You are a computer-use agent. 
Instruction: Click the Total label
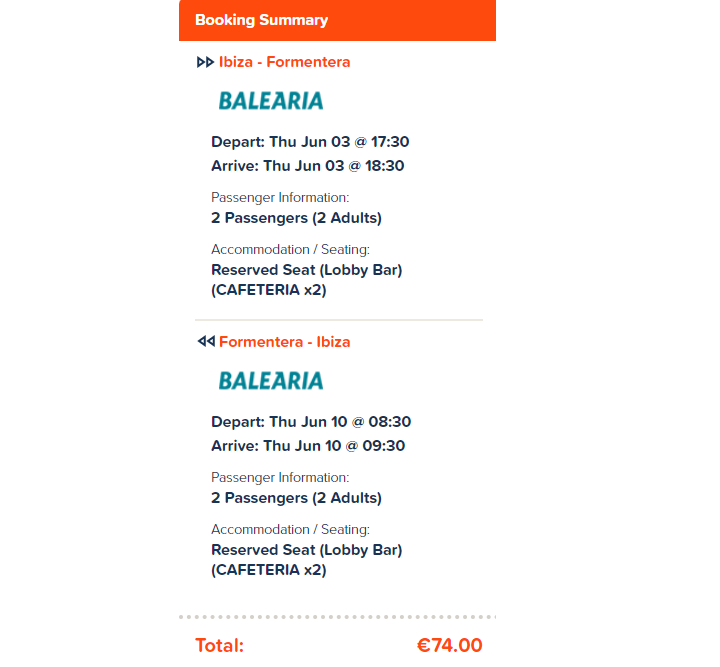click(x=219, y=646)
